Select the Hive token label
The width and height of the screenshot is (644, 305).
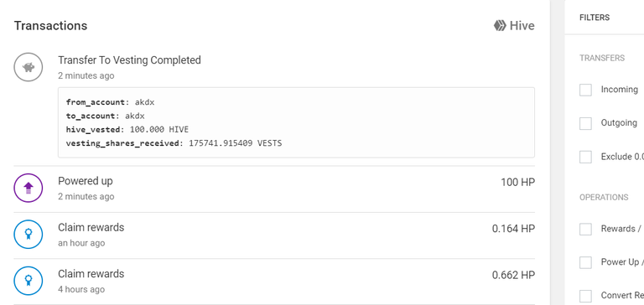(x=522, y=26)
